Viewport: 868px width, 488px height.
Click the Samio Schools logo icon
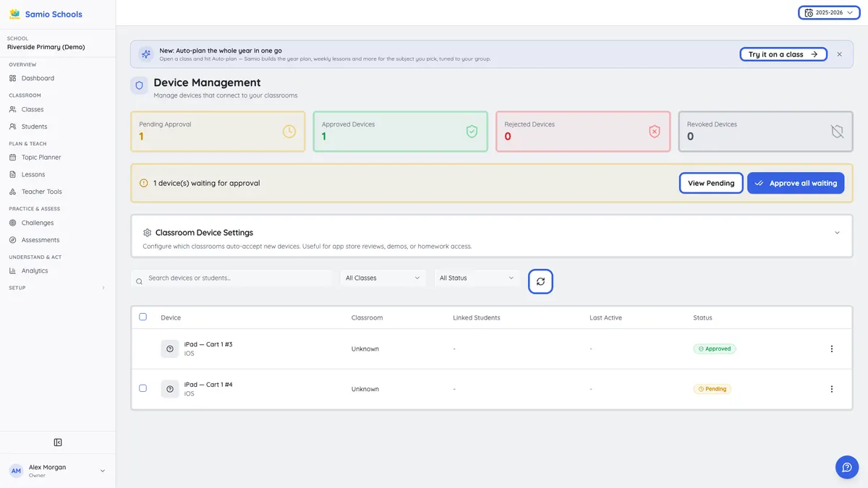[x=14, y=14]
